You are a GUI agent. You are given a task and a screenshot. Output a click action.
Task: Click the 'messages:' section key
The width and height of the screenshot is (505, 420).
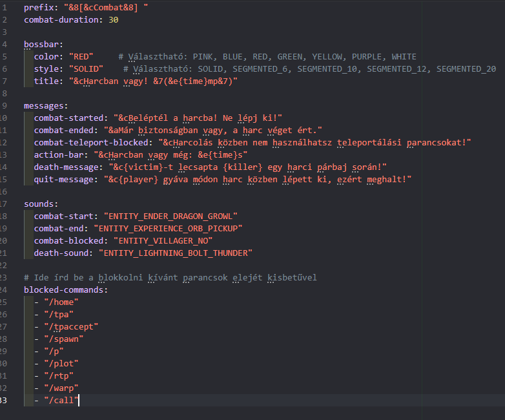(x=46, y=106)
